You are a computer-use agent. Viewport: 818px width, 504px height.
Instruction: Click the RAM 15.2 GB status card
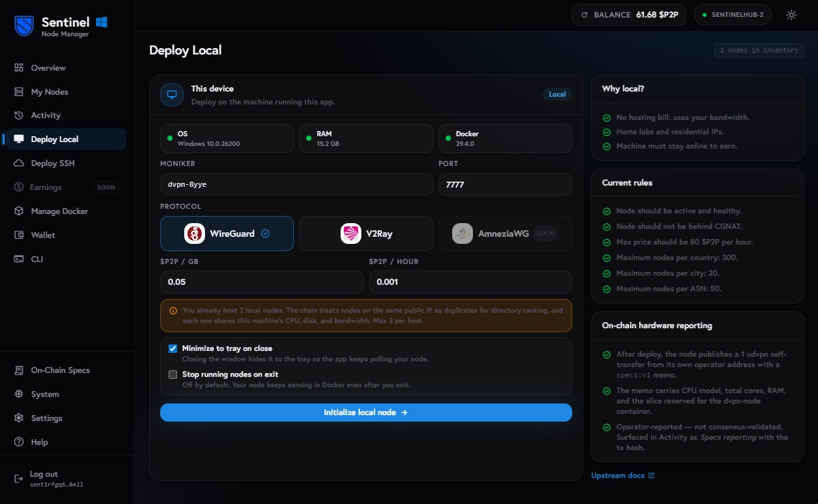[366, 138]
